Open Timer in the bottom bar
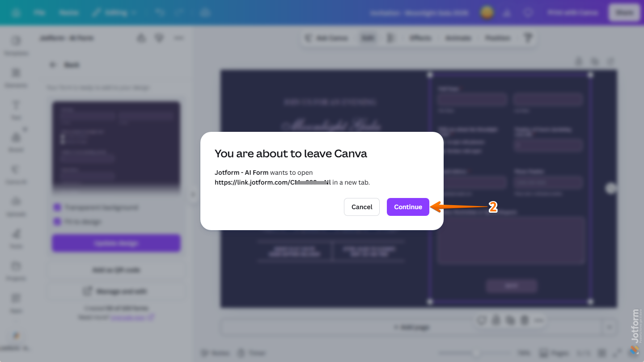 [251, 353]
